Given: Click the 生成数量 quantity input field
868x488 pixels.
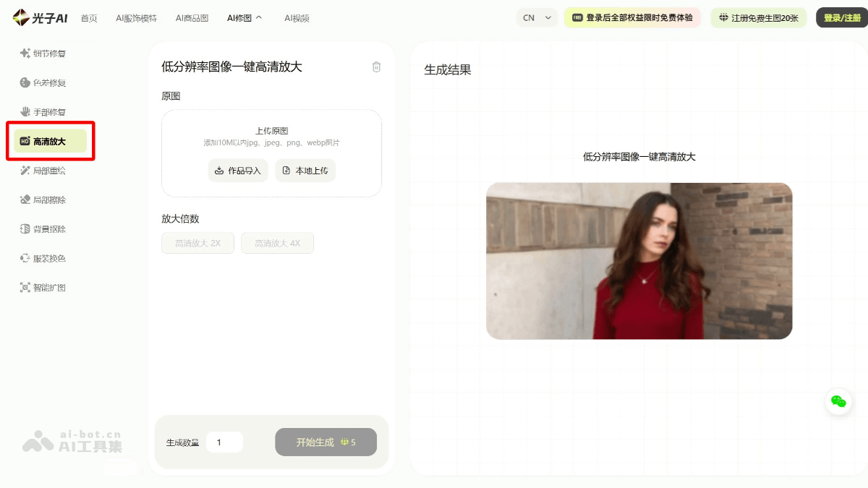Looking at the screenshot, I should (x=224, y=442).
